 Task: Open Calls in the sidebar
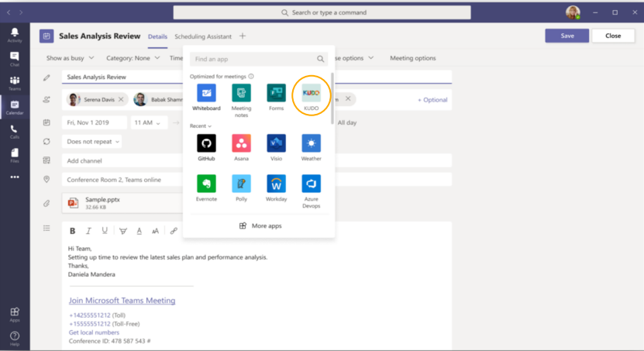click(15, 132)
